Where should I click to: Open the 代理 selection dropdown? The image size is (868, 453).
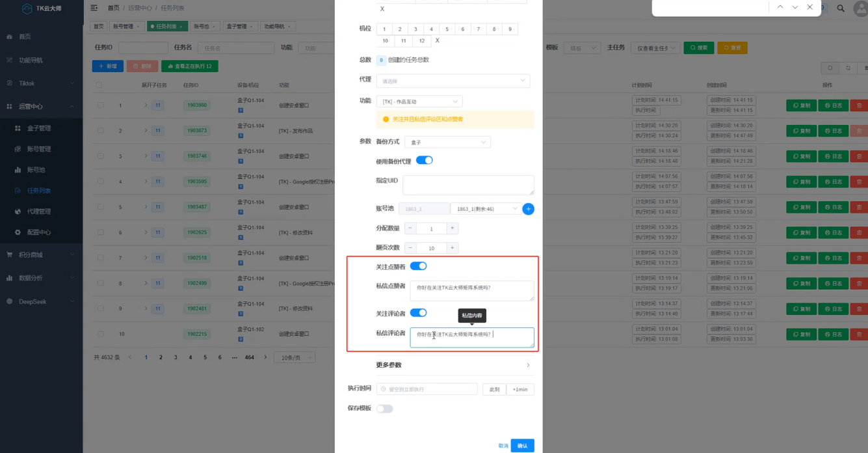[x=453, y=81]
